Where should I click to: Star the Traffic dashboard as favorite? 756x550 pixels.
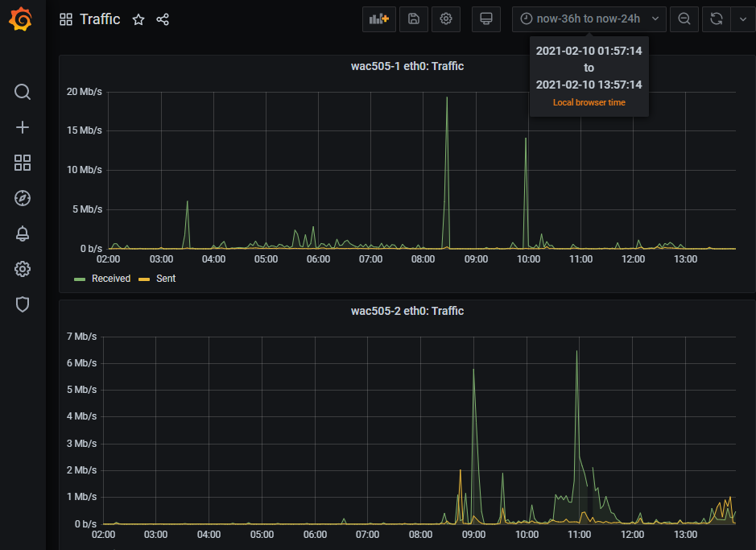(x=138, y=19)
